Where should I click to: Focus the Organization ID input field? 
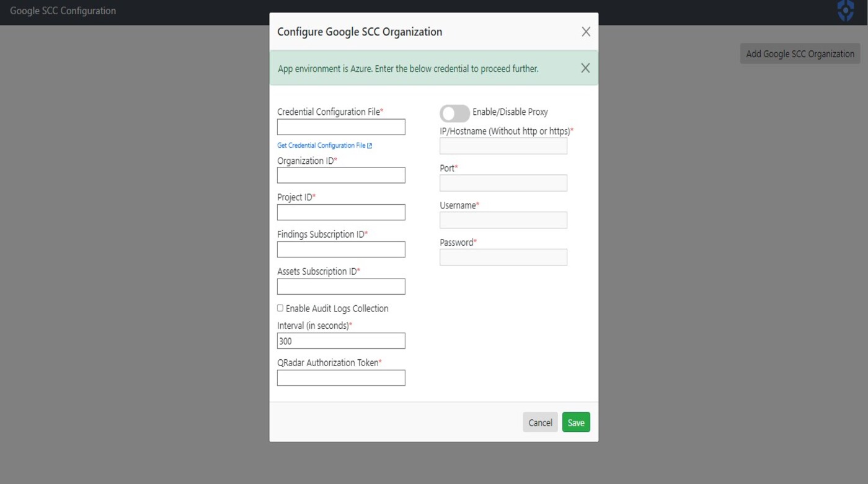[341, 175]
